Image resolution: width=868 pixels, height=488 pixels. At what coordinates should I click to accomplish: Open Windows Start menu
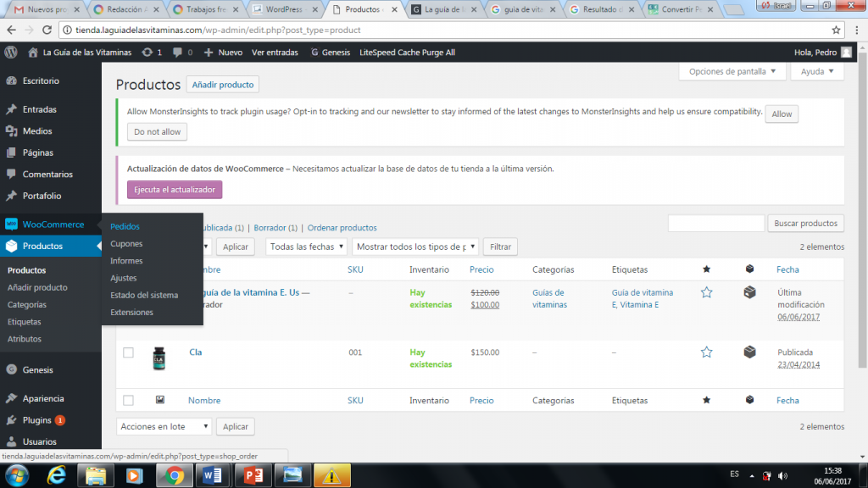click(x=17, y=475)
